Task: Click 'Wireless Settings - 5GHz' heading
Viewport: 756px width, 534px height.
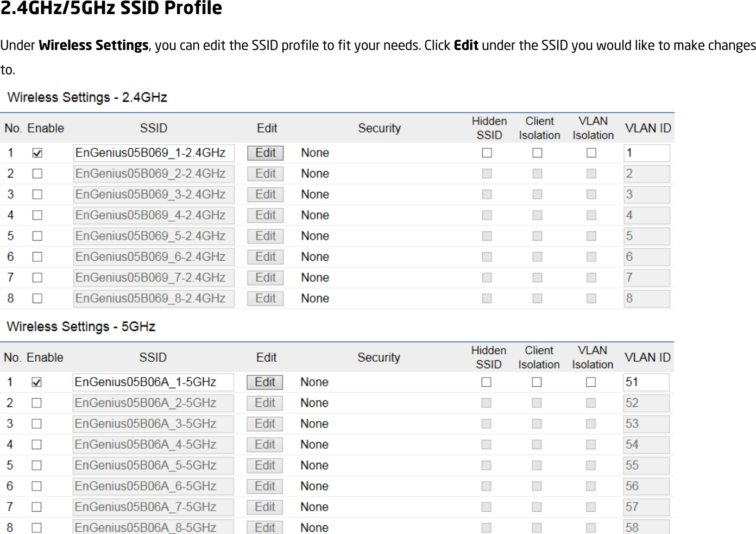Action: click(81, 326)
